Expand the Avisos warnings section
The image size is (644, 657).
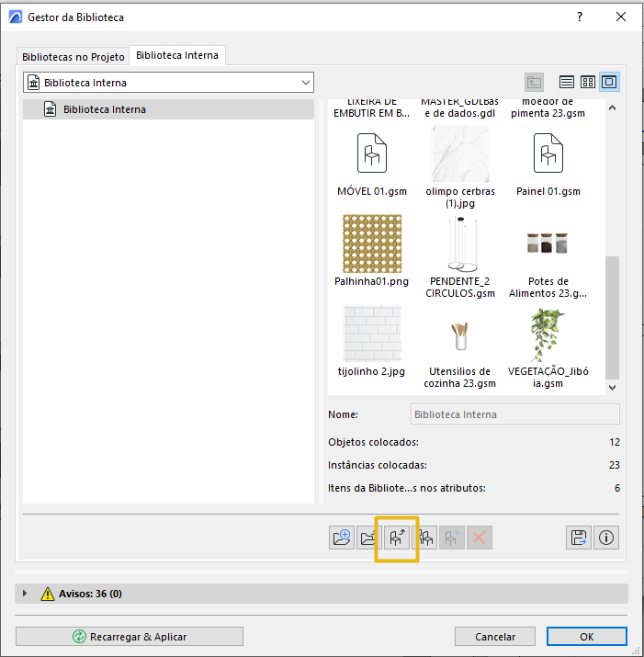(25, 594)
